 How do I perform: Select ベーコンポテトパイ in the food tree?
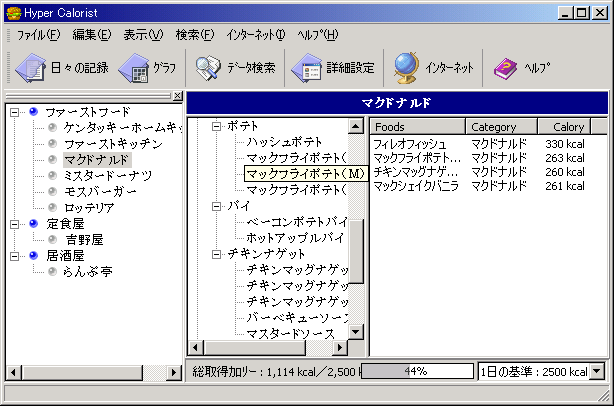click(296, 222)
